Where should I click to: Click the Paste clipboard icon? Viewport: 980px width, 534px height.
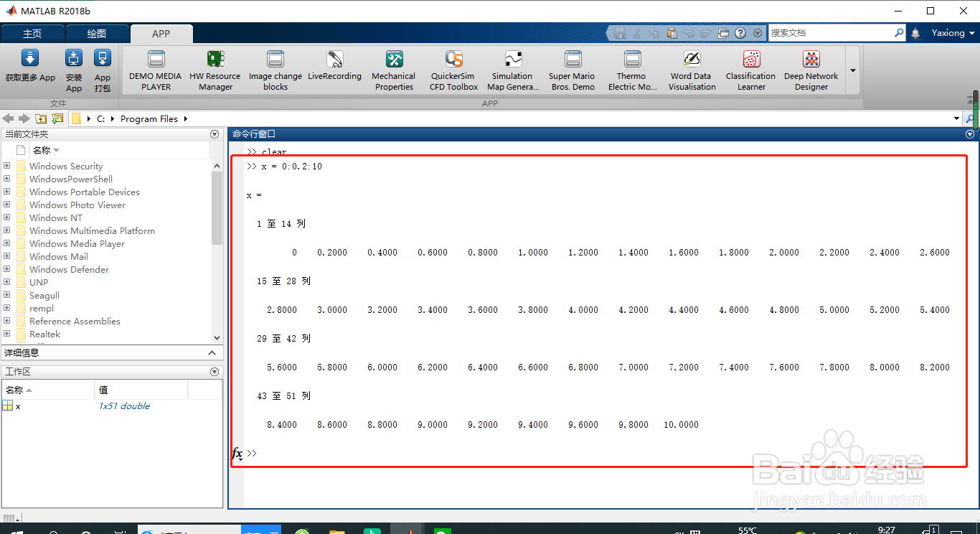point(672,33)
